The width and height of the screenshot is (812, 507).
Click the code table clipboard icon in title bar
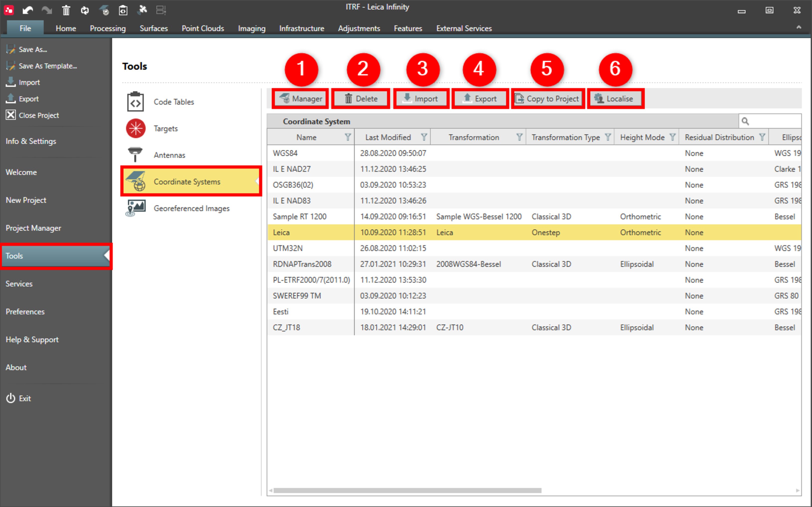click(x=123, y=10)
